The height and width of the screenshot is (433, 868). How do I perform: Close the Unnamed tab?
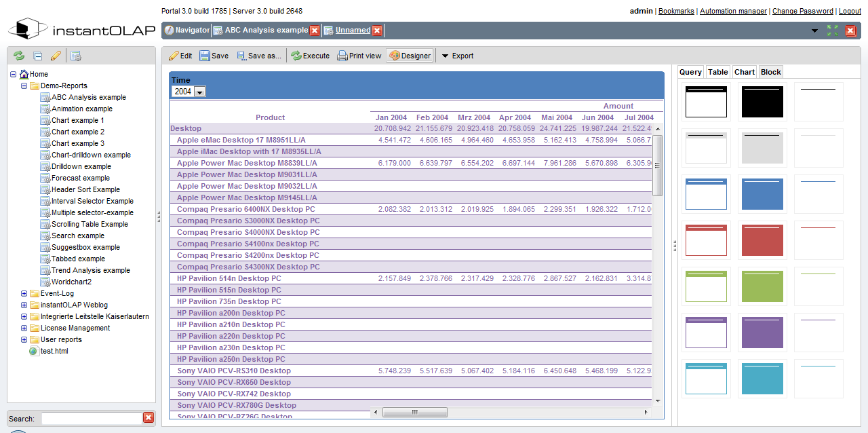tap(377, 31)
